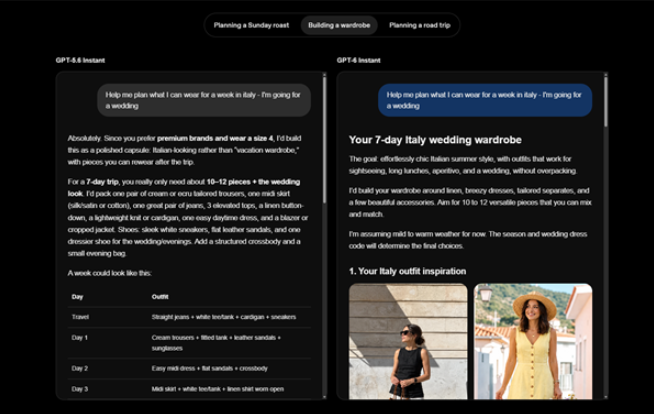Select the Day 2 outfit table row

click(189, 369)
